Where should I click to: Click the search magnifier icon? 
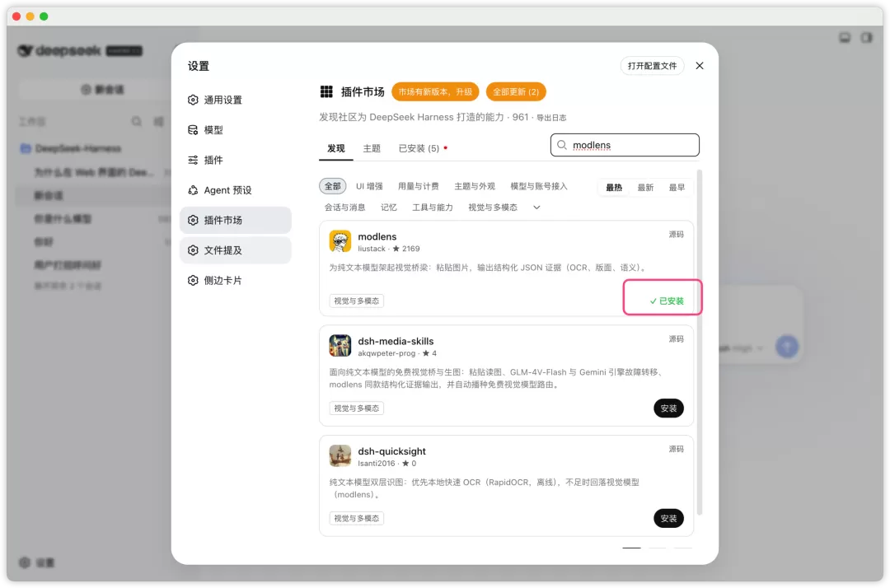tap(562, 145)
